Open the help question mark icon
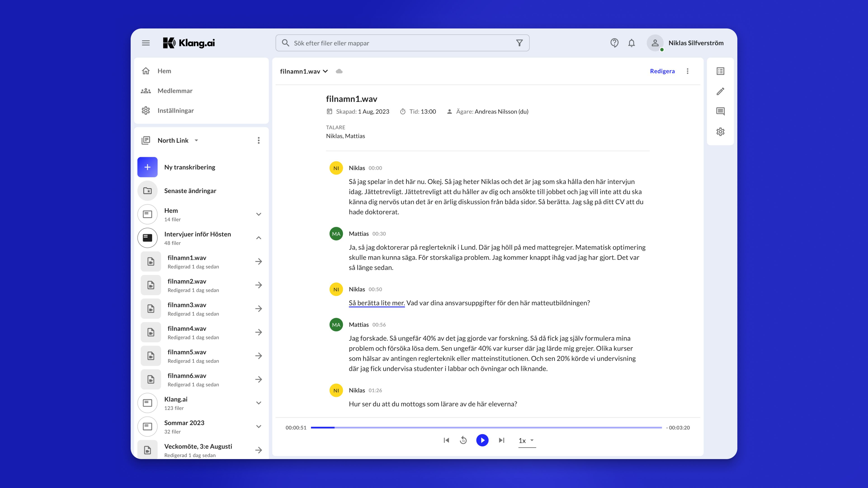Screen dimensions: 868x488 point(614,43)
